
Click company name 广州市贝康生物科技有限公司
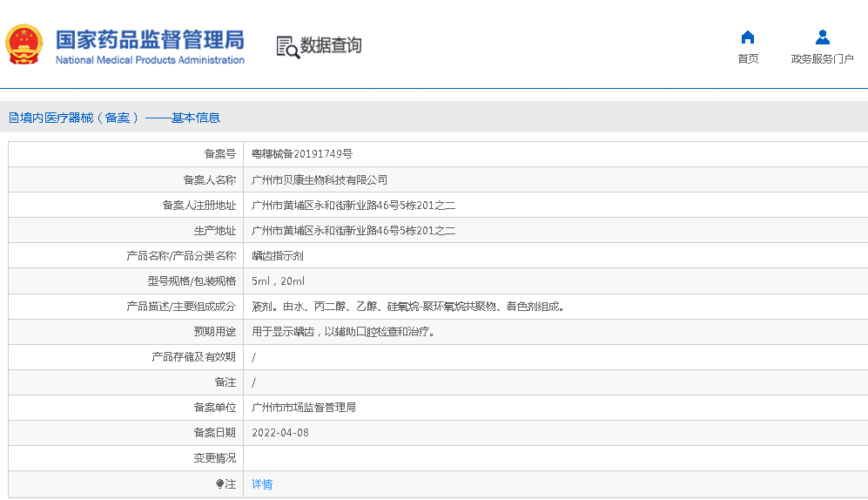point(319,180)
